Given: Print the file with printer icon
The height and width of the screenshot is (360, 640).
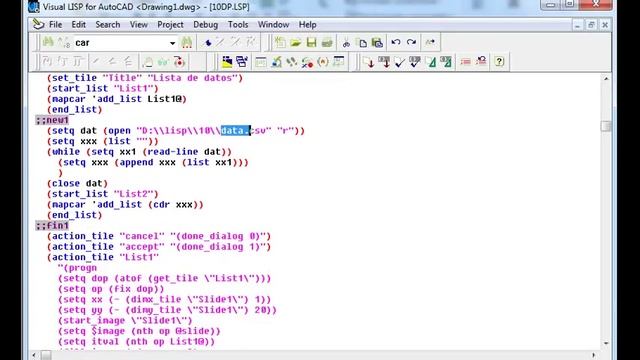Looking at the screenshot, I should (x=327, y=42).
